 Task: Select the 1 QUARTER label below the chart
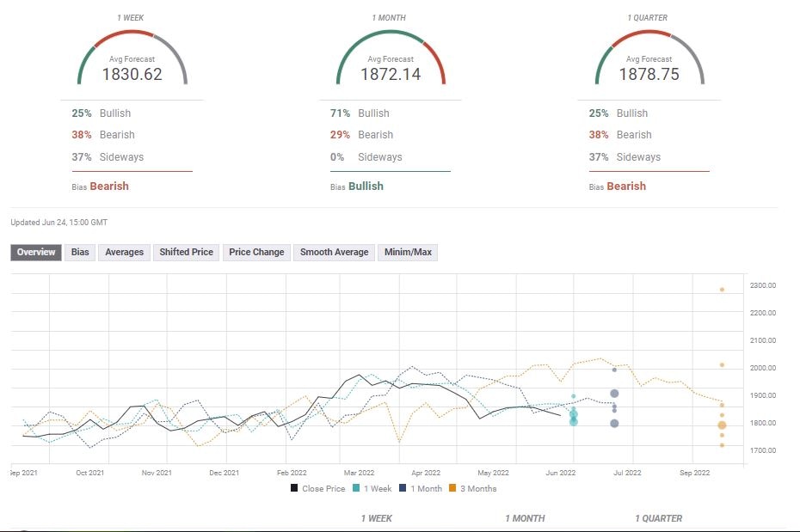coord(659,518)
